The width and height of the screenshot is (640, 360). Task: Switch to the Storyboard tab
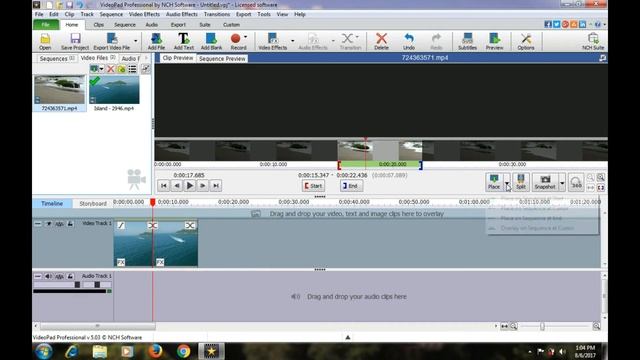pyautogui.click(x=93, y=203)
